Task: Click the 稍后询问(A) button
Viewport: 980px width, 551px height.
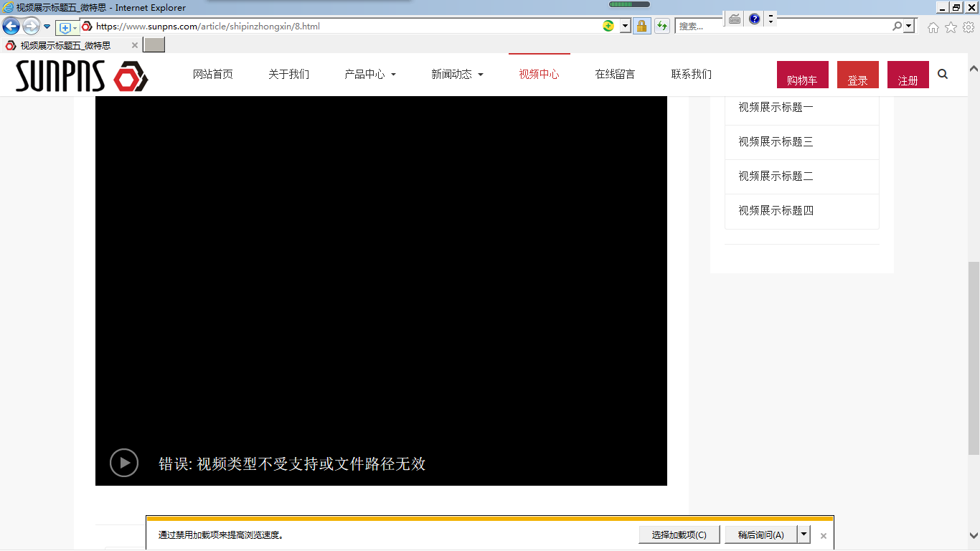Action: [x=761, y=534]
